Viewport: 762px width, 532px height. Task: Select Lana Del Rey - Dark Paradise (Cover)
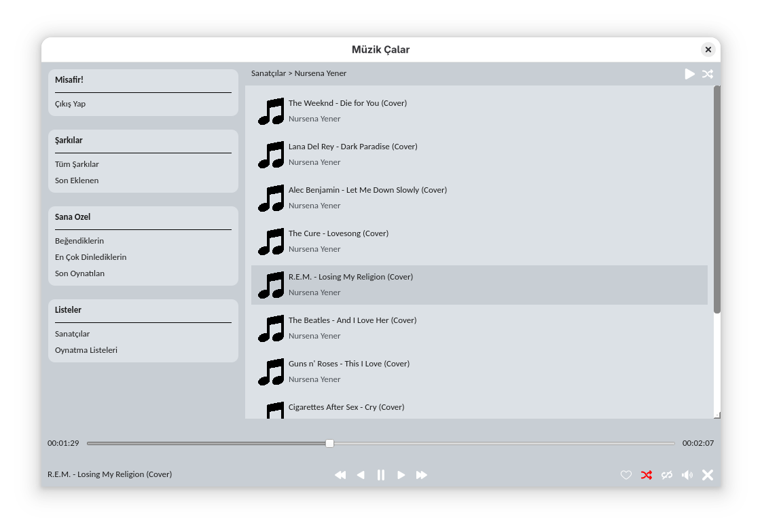point(479,154)
